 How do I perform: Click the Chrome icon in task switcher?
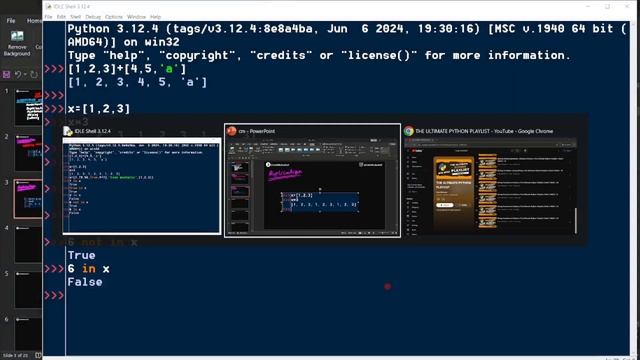coord(409,131)
